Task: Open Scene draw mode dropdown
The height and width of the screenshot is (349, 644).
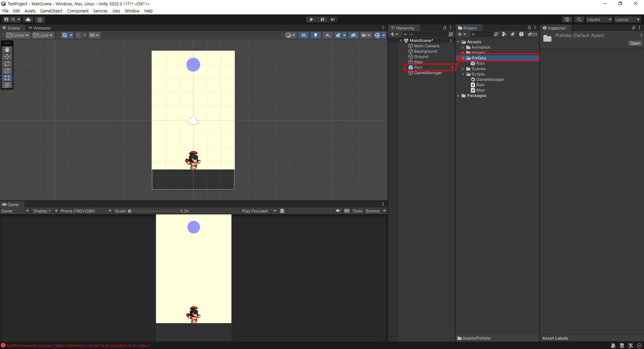Action: click(290, 35)
